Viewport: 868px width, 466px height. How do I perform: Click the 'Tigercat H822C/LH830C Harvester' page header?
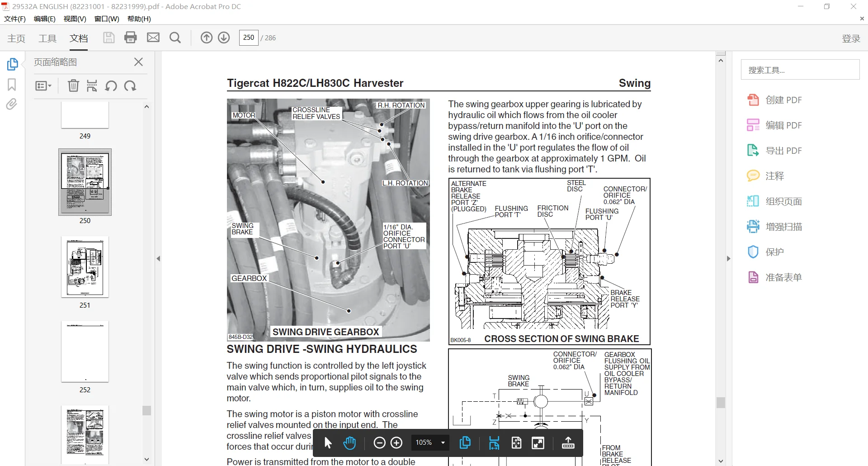[315, 83]
